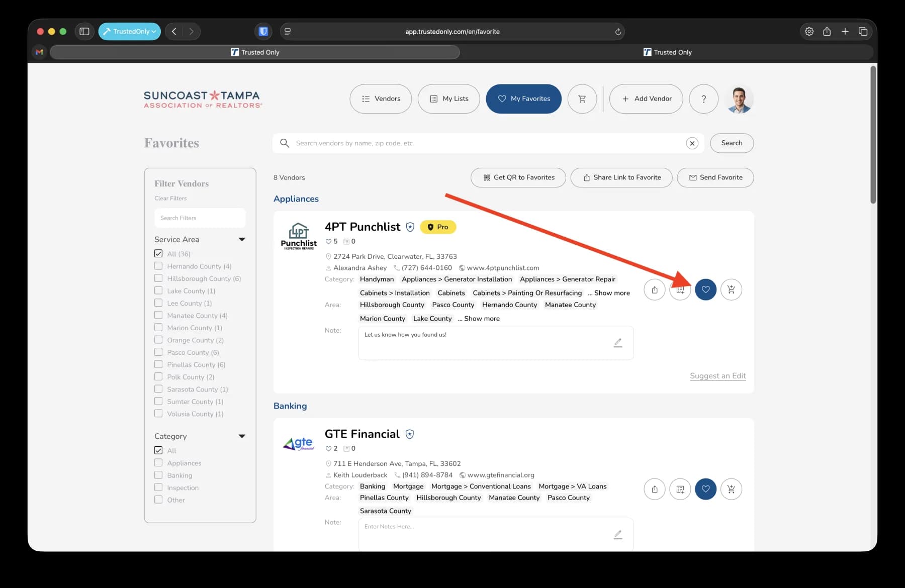The width and height of the screenshot is (905, 588).
Task: Open pinned Gmail tab
Action: click(39, 52)
